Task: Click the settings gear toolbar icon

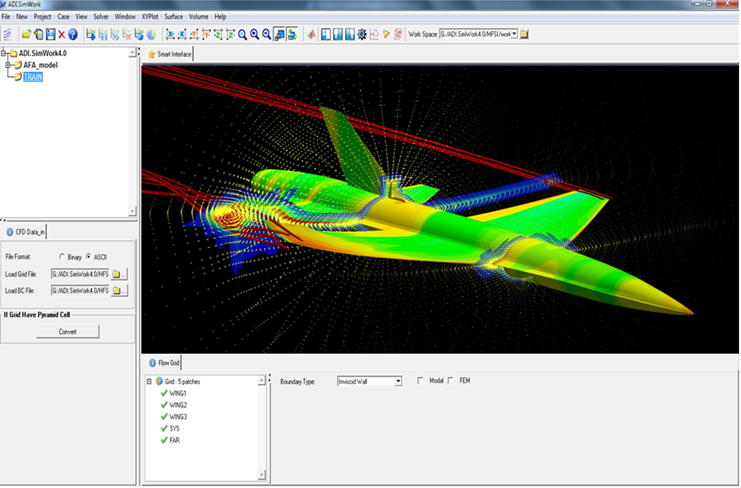Action: (x=361, y=34)
